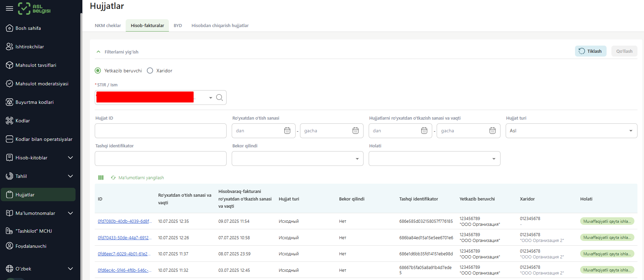Select the Xaridor radio button
644x280 pixels.
click(150, 71)
